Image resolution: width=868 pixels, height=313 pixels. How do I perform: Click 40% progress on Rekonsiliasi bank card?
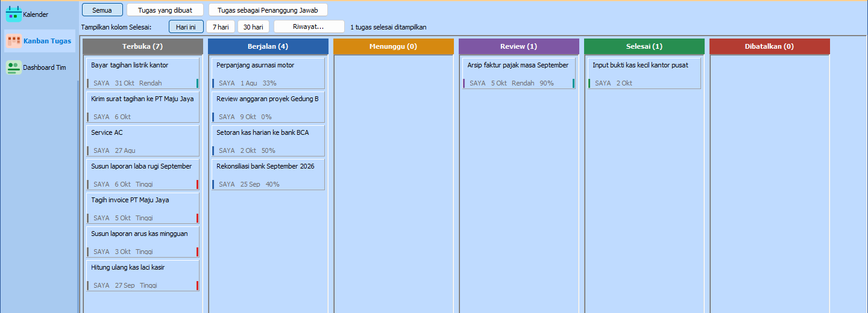point(272,184)
